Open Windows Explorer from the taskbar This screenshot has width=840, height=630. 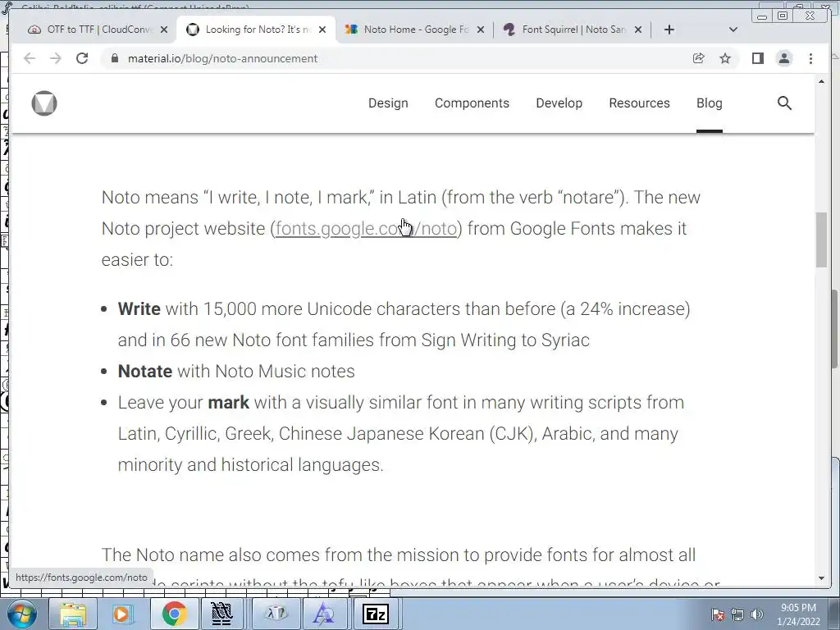tap(73, 614)
